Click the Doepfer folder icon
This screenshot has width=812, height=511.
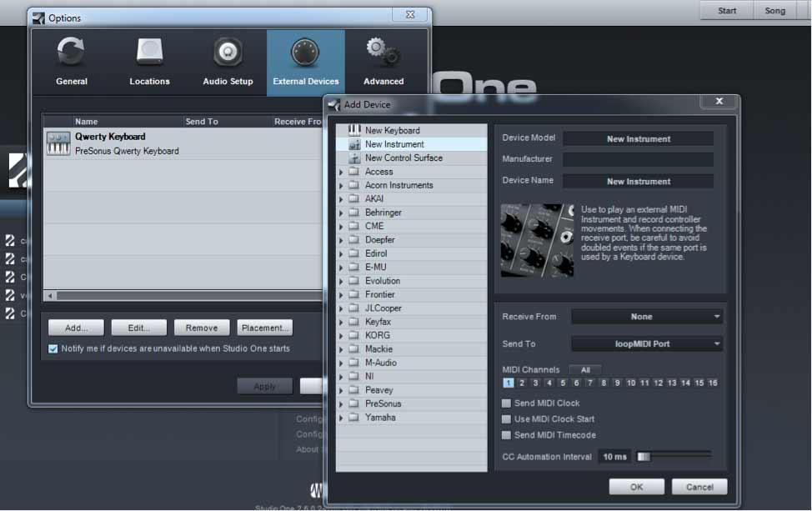click(x=354, y=240)
